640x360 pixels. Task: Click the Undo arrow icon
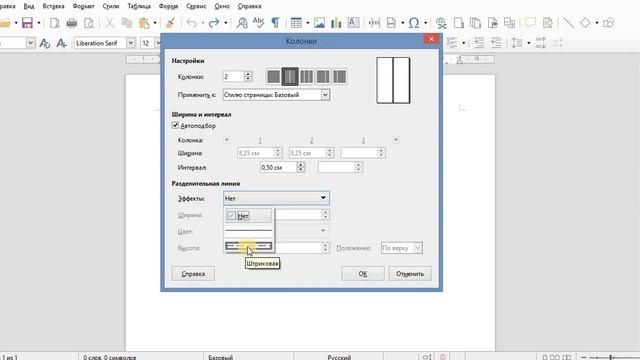pyautogui.click(x=191, y=23)
